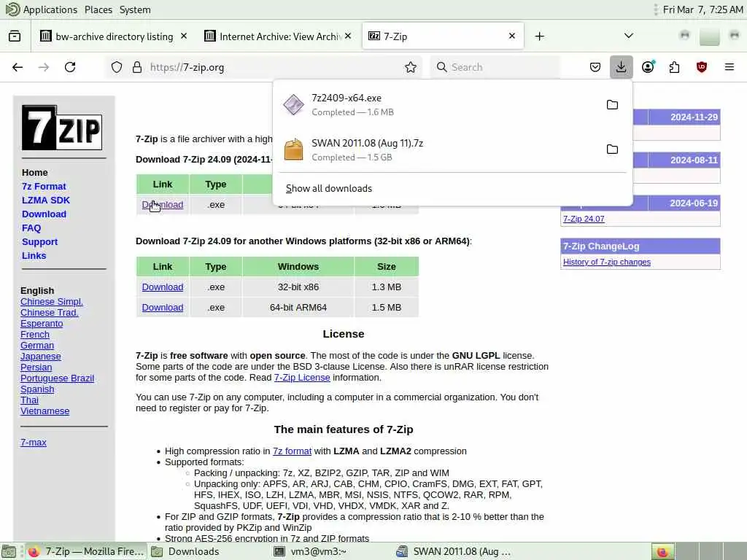Click the clock showing Fri Mar 7, 7:25 AM

(703, 9)
